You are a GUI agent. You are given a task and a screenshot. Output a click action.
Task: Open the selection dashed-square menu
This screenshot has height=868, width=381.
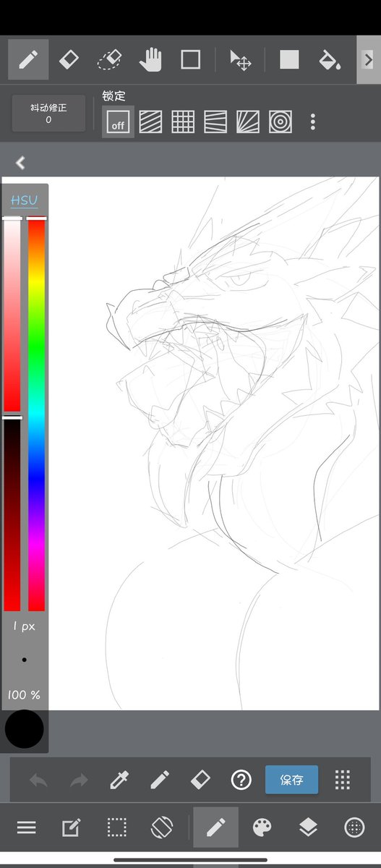(116, 827)
